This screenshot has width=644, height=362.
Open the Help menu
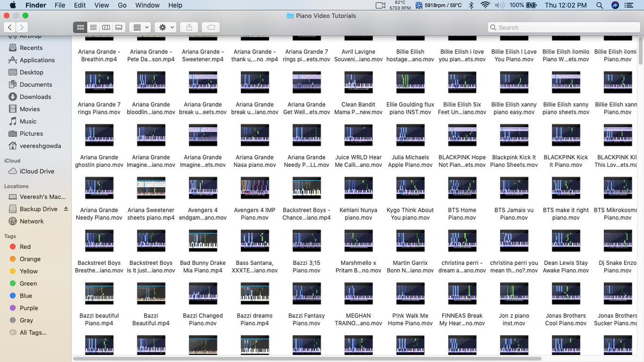click(175, 5)
